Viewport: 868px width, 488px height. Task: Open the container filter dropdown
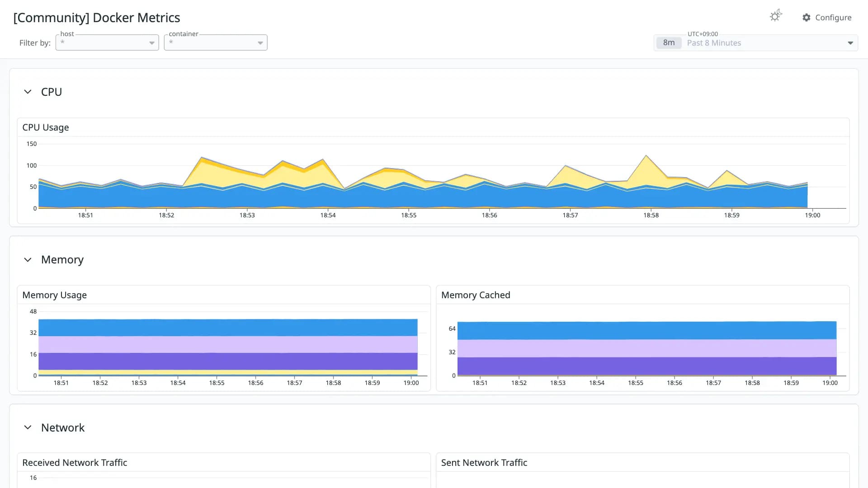coord(216,42)
